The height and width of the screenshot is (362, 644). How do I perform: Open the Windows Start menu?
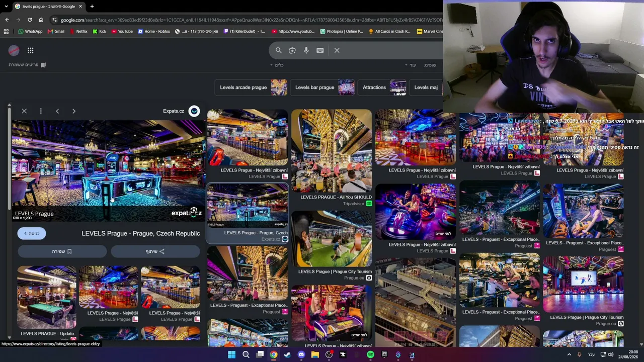pyautogui.click(x=231, y=355)
